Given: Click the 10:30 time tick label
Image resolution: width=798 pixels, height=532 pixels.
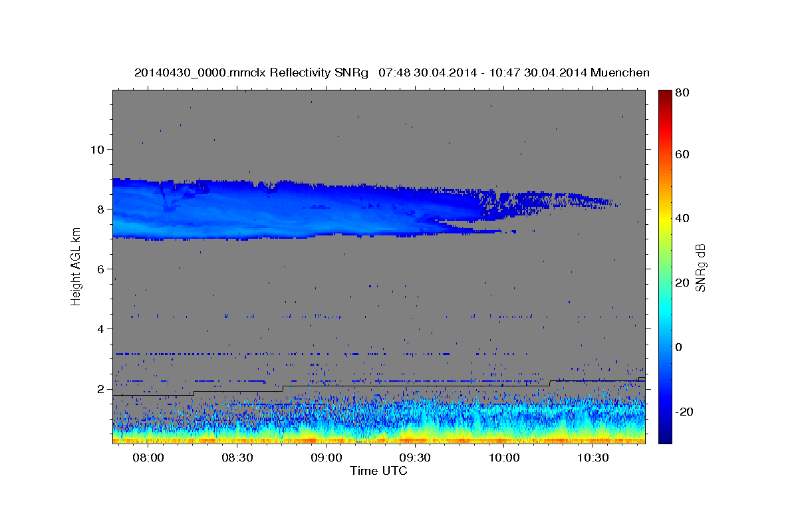Looking at the screenshot, I should point(593,458).
